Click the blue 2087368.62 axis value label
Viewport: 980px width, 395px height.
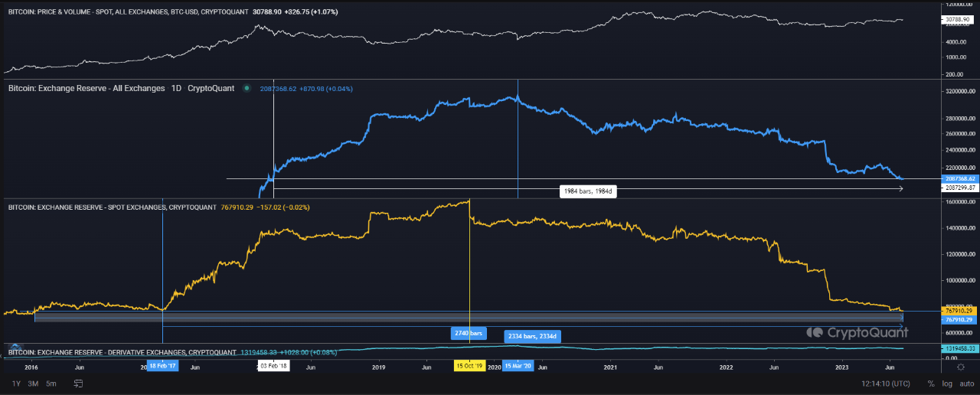[959, 178]
